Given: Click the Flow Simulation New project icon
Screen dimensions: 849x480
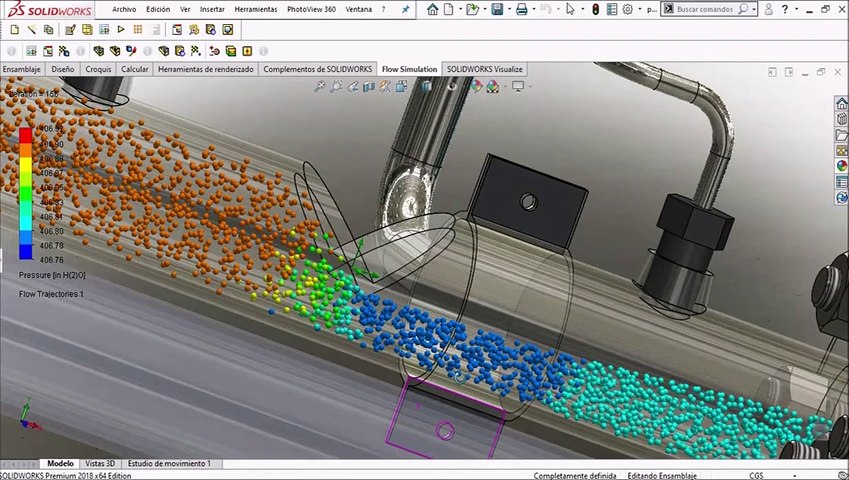Looking at the screenshot, I should pyautogui.click(x=15, y=30).
